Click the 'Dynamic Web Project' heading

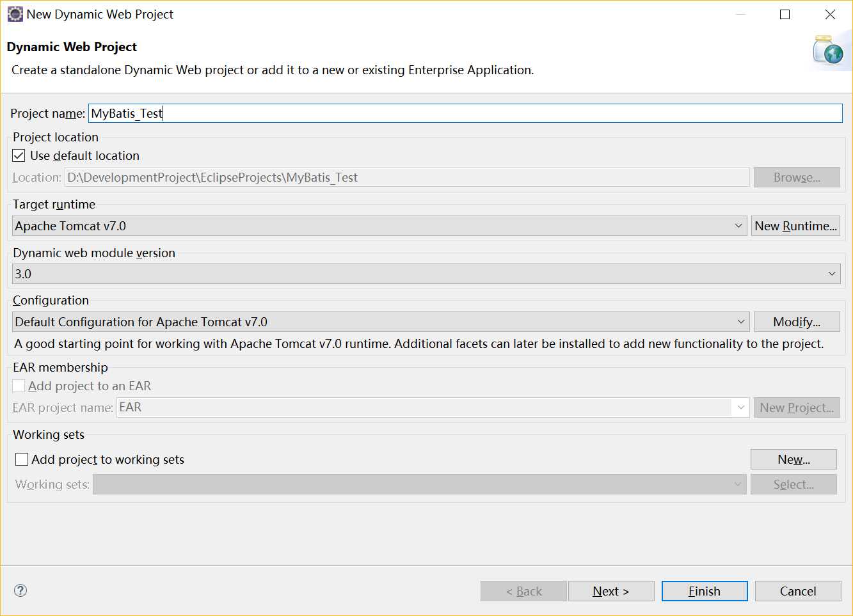[x=72, y=47]
